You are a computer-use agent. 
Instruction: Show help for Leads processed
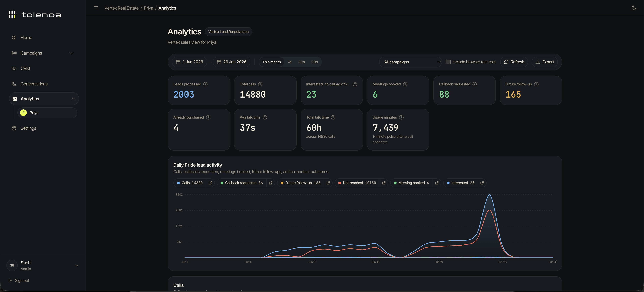coord(205,84)
